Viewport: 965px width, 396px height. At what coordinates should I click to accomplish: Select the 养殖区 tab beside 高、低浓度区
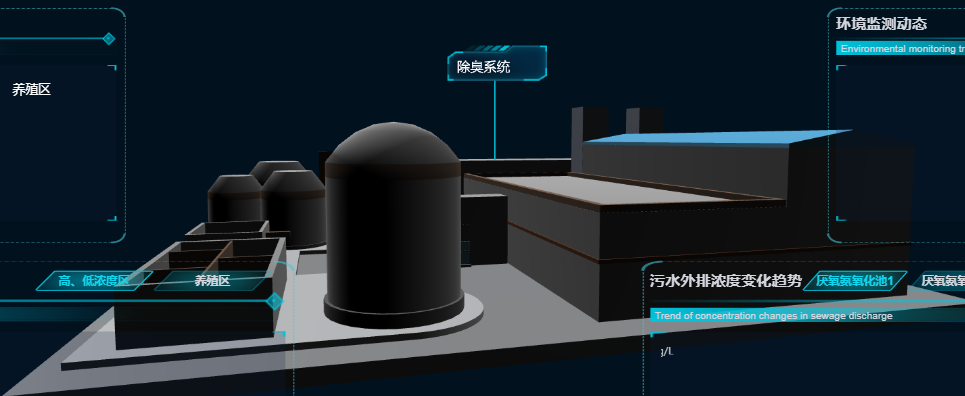click(212, 281)
